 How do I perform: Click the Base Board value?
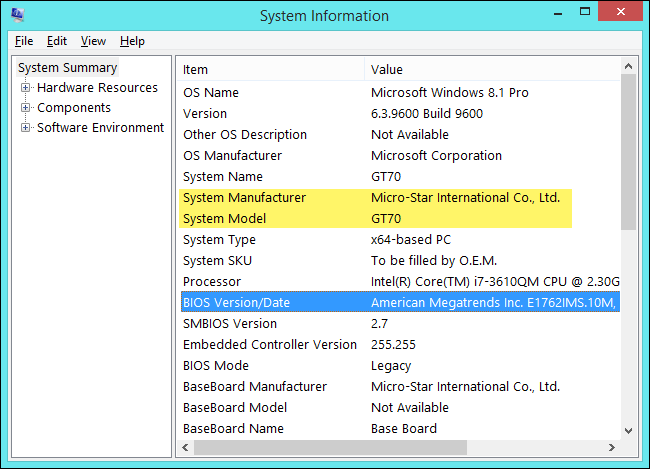coord(404,428)
